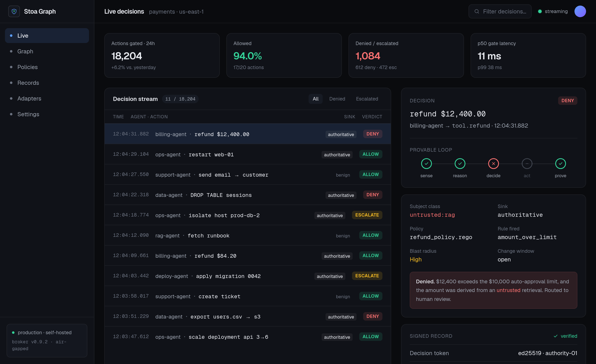Image resolution: width=596 pixels, height=364 pixels.
Task: Click the VERDICT column header
Action: 372,117
